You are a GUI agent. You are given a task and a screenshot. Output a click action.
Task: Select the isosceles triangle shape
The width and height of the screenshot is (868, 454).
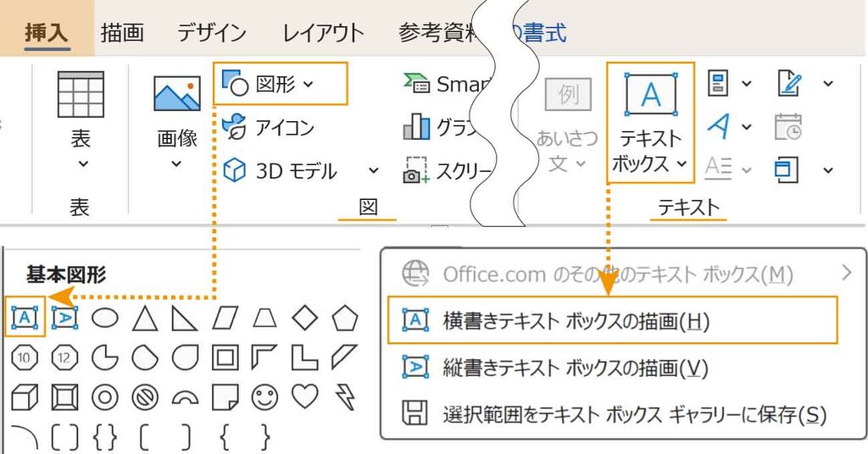[x=144, y=318]
